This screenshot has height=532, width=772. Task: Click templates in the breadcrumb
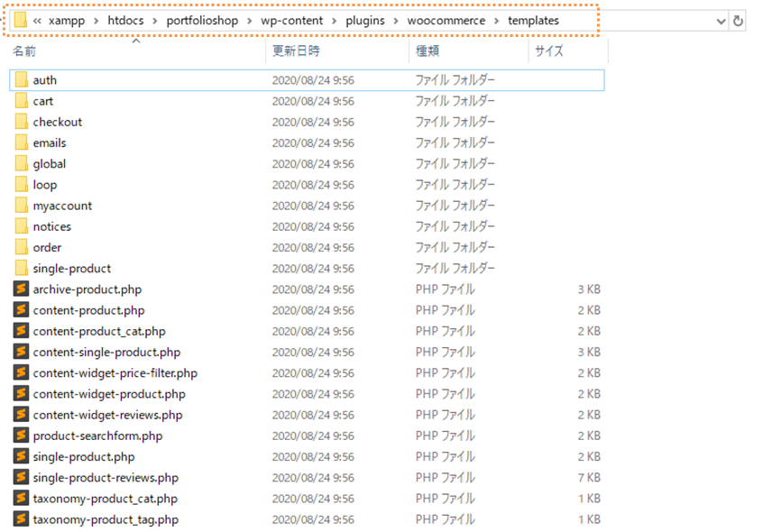[533, 21]
